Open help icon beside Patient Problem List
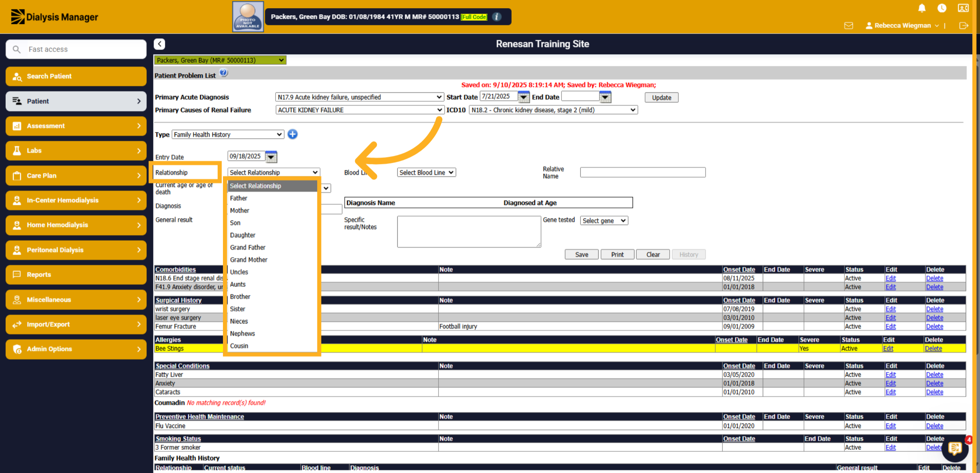 223,73
